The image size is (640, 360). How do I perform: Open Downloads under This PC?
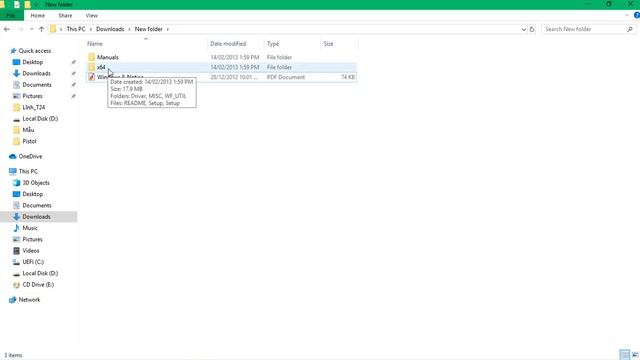pyautogui.click(x=36, y=217)
